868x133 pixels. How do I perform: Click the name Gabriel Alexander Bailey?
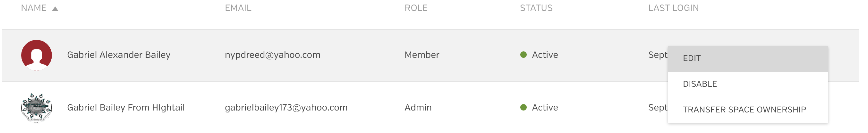coord(119,55)
